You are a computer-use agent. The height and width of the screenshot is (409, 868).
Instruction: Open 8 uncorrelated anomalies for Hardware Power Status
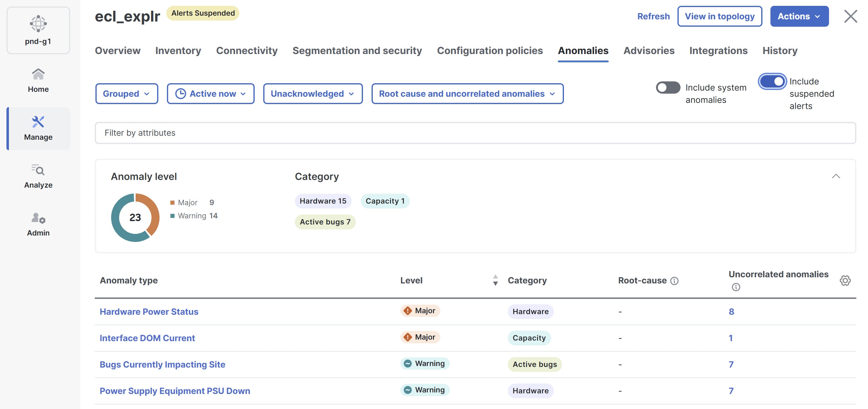click(731, 312)
